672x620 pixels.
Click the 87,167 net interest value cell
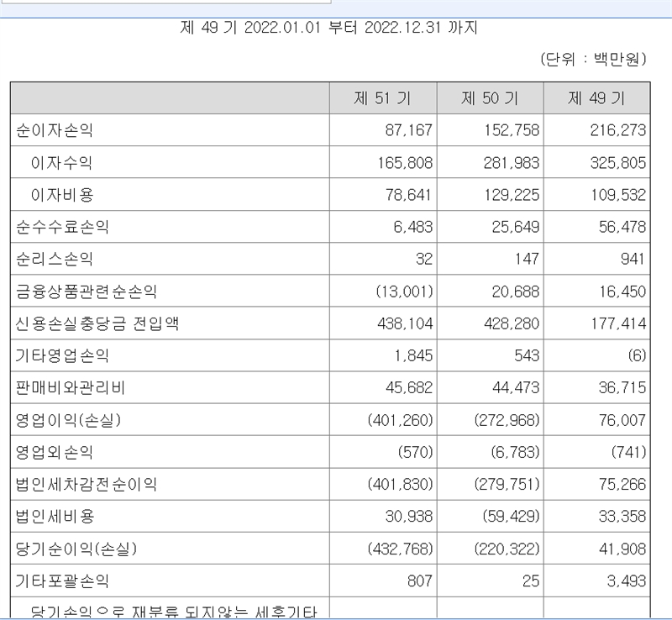click(x=411, y=131)
